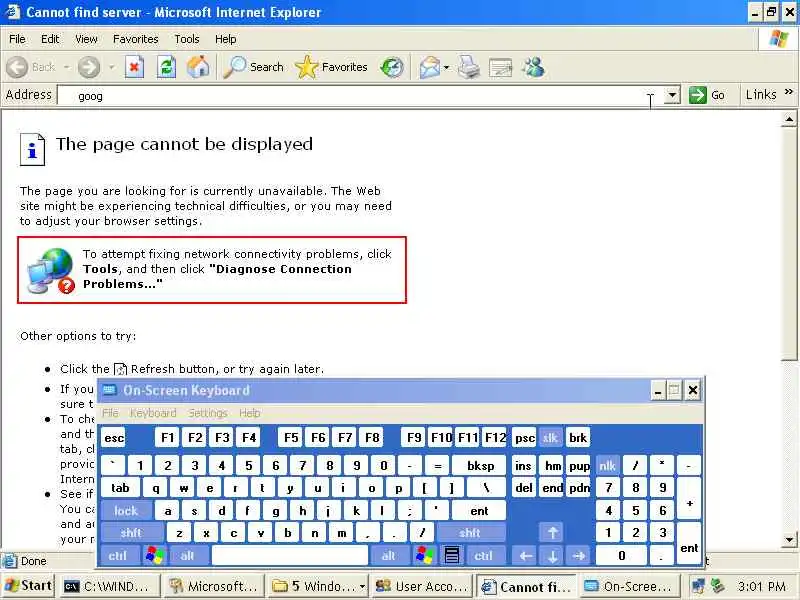This screenshot has height=600, width=800.
Task: Open the Search pane button
Action: (x=254, y=67)
